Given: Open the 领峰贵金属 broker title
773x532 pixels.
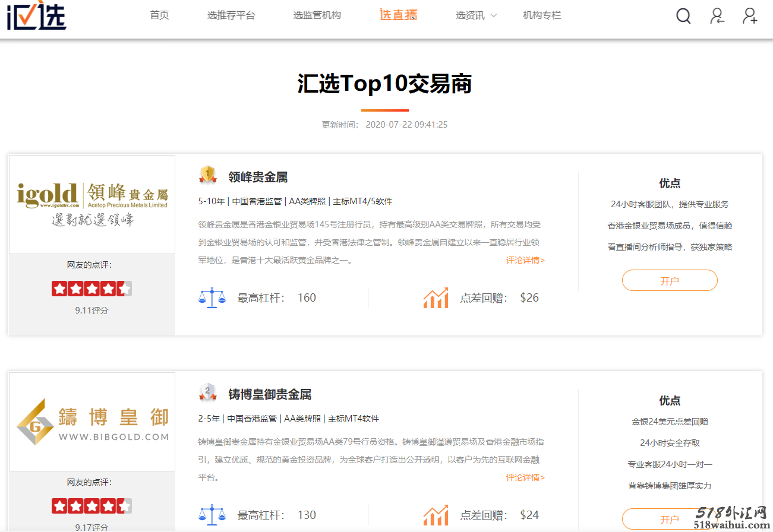Looking at the screenshot, I should [258, 177].
